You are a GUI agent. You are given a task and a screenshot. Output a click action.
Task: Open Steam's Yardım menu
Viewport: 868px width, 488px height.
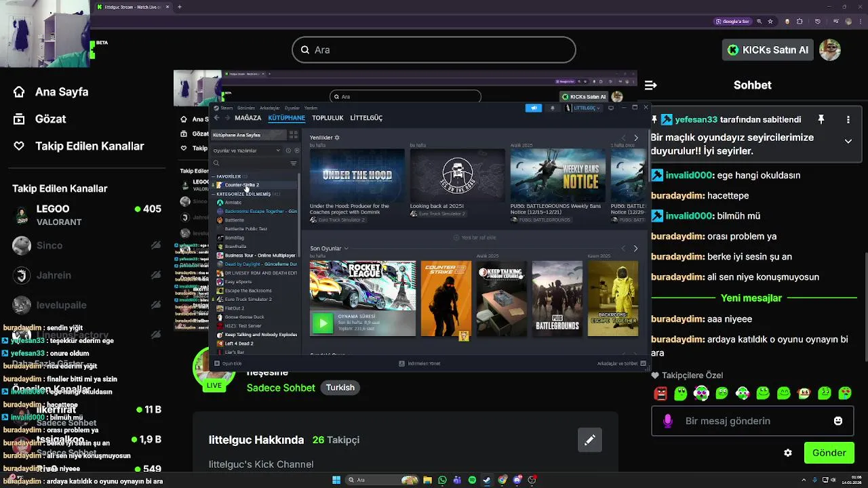tap(311, 108)
